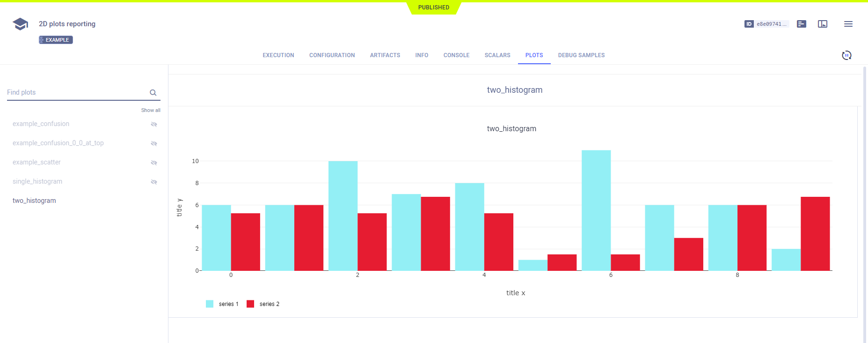Toggle visibility of example_confusion_0_0_at_top plot
The width and height of the screenshot is (868, 343).
coord(154,143)
